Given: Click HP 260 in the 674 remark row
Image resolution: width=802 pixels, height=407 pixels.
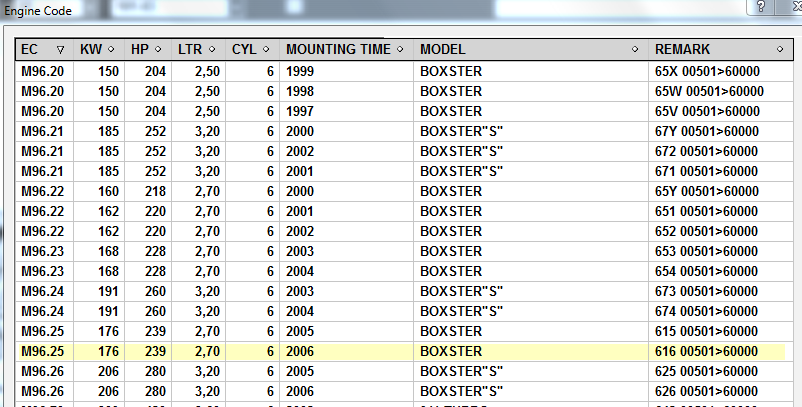Looking at the screenshot, I should click(155, 311).
